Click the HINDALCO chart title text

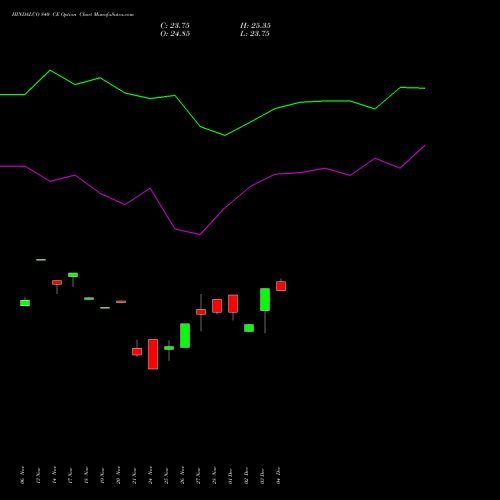coord(73,15)
